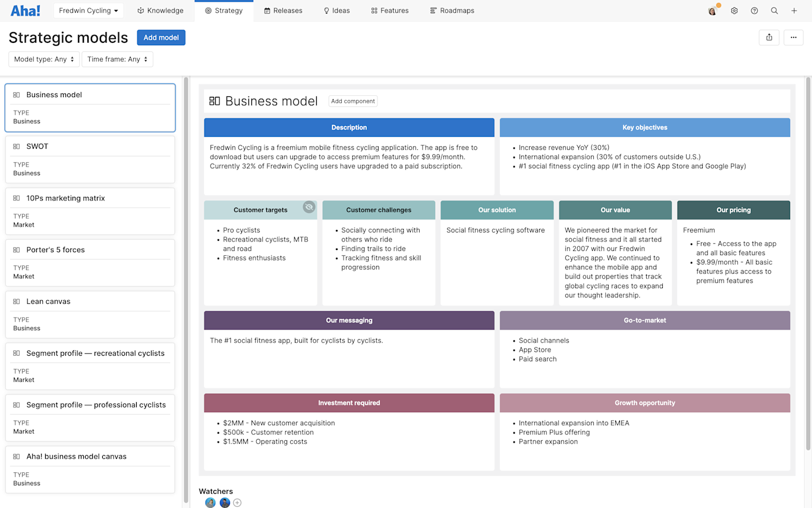
Task: Switch to the Releases tab
Action: pyautogui.click(x=284, y=10)
